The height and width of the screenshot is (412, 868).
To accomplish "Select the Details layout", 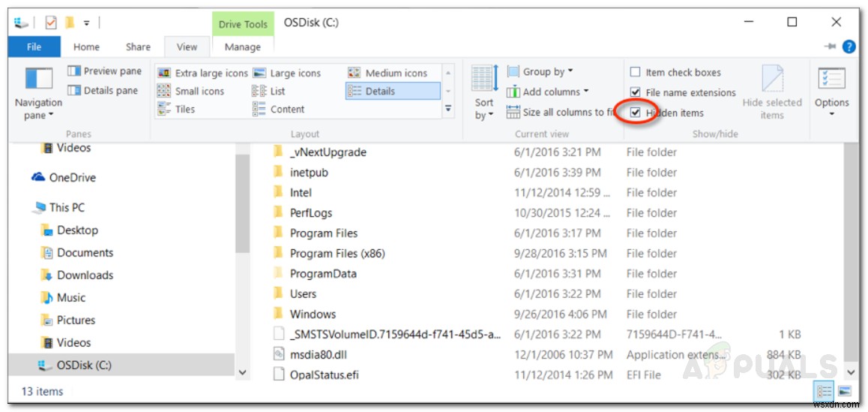I will [393, 92].
